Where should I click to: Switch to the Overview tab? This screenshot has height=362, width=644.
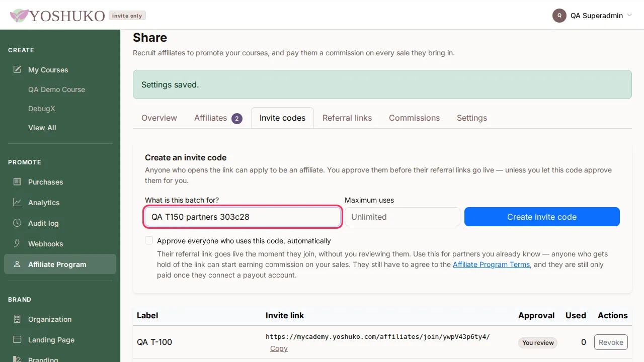(159, 118)
